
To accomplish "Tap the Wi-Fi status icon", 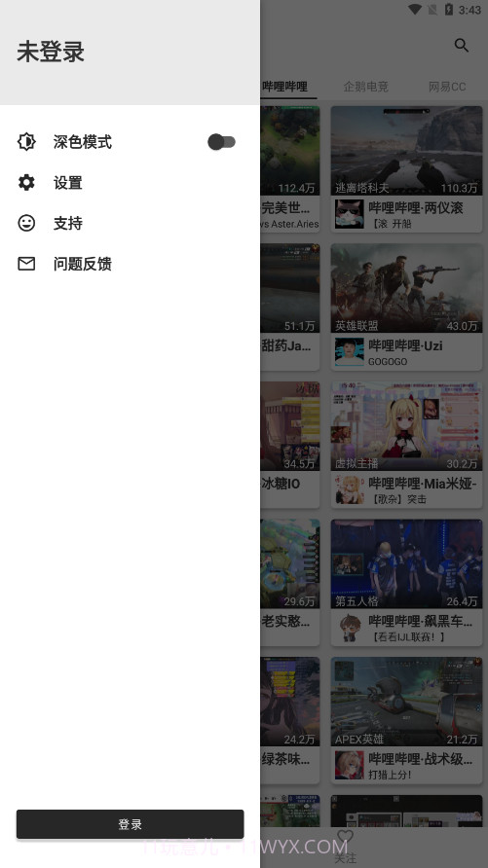I will coord(414,10).
